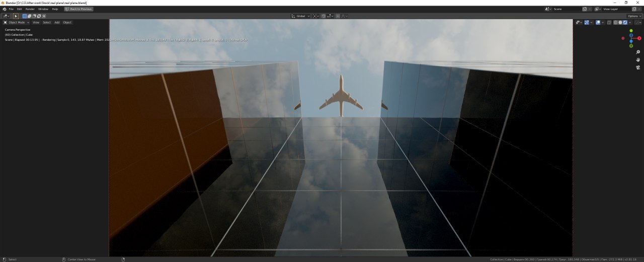The image size is (644, 262).
Task: Choose the Invert selection mode icon
Action: point(39,16)
